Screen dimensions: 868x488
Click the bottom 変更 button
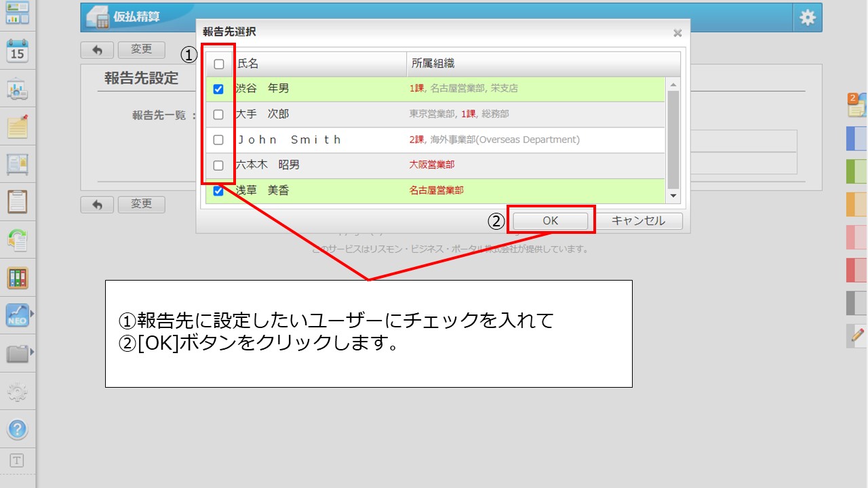pos(142,205)
